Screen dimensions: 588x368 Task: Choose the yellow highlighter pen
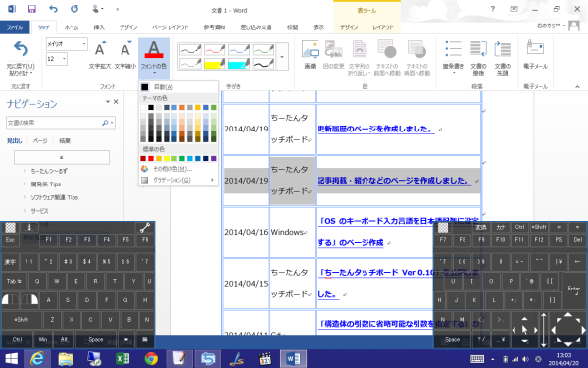[215, 64]
